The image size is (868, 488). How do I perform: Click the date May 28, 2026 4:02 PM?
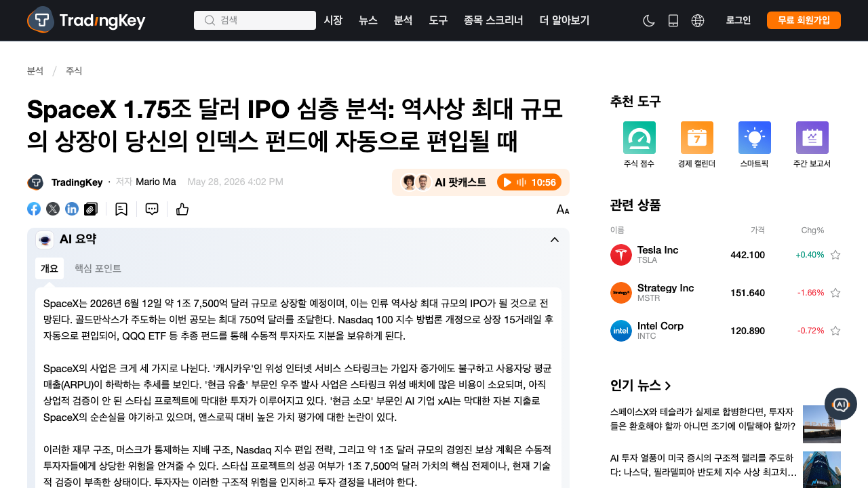tap(235, 182)
